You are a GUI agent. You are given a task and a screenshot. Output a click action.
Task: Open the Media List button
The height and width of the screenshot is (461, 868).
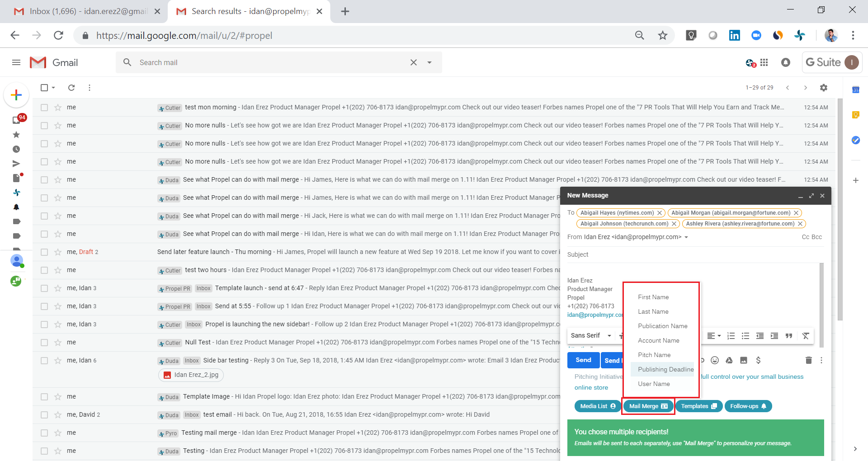pos(598,406)
